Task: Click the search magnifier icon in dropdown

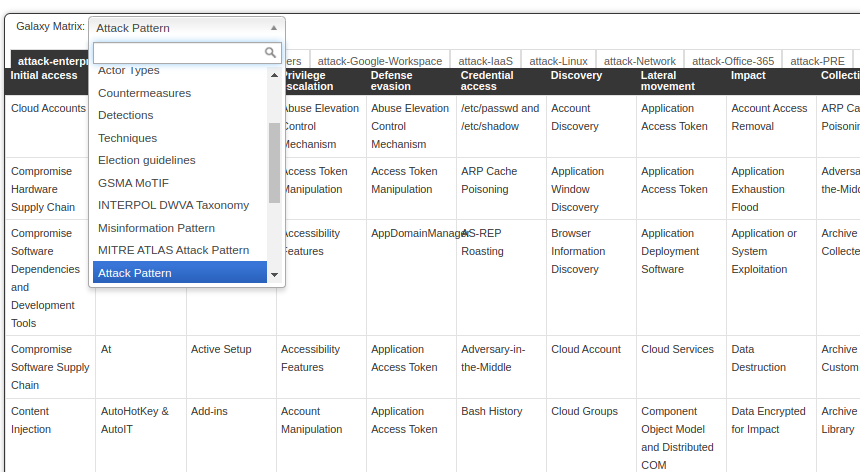Action: (x=270, y=52)
